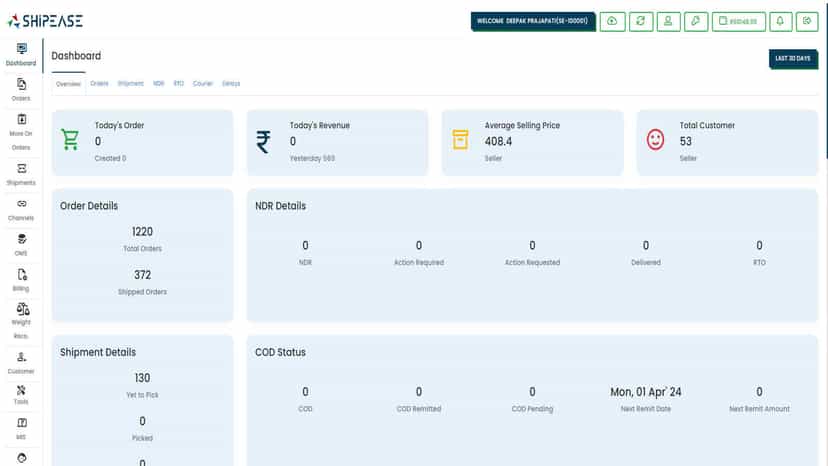Open Channels from the sidebar

pyautogui.click(x=21, y=210)
